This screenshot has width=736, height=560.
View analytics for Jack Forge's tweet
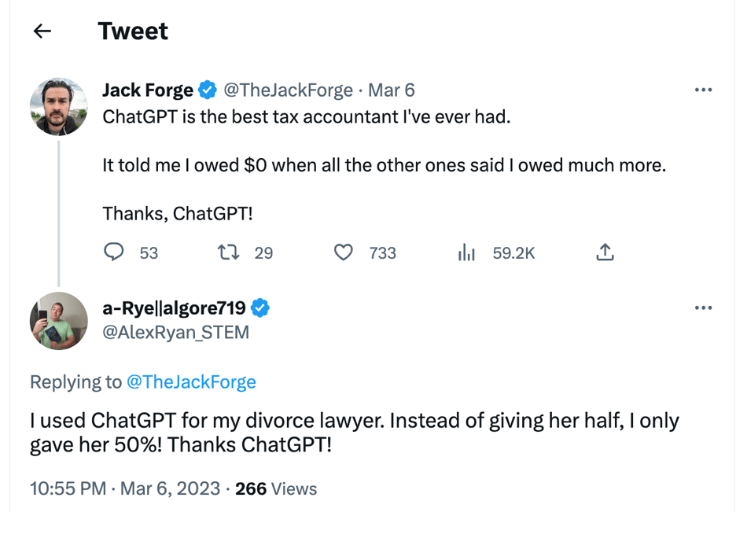[x=467, y=252]
